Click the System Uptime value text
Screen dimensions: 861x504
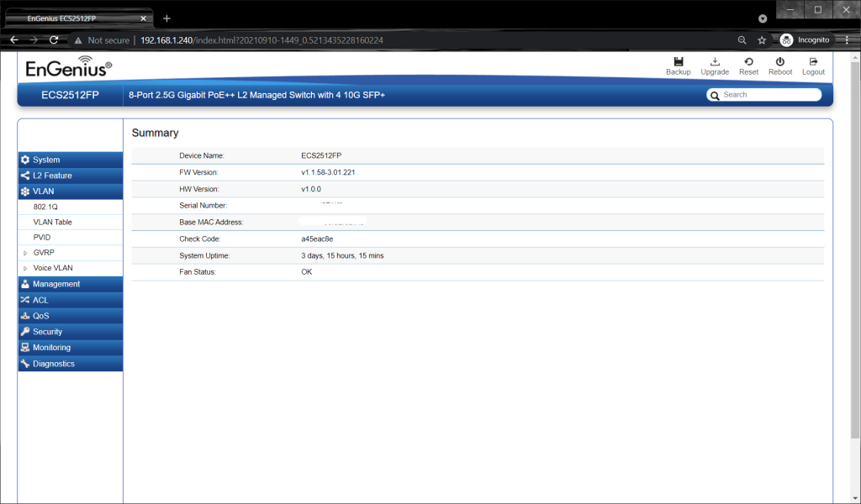tap(342, 255)
